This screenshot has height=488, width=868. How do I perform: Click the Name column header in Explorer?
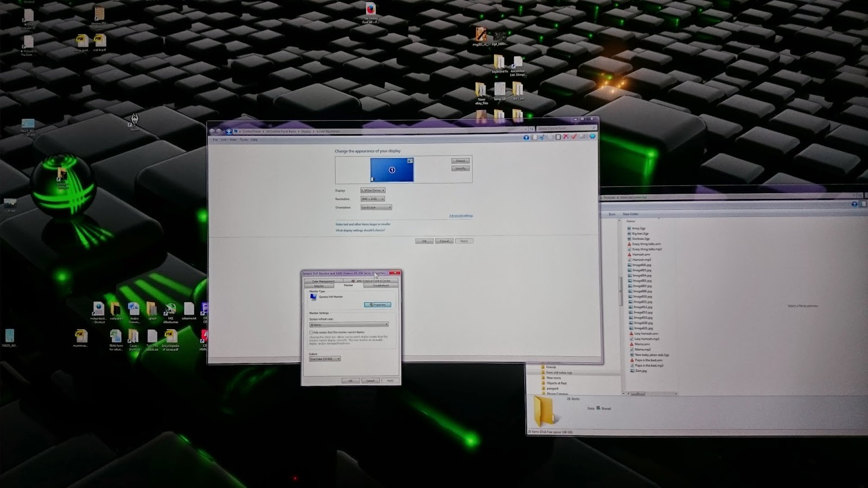(x=630, y=221)
